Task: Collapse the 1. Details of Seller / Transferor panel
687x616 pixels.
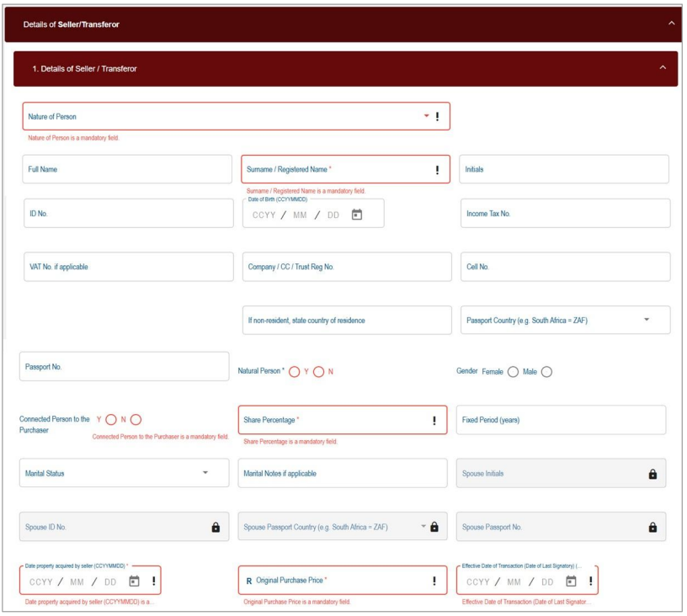Action: tap(663, 68)
